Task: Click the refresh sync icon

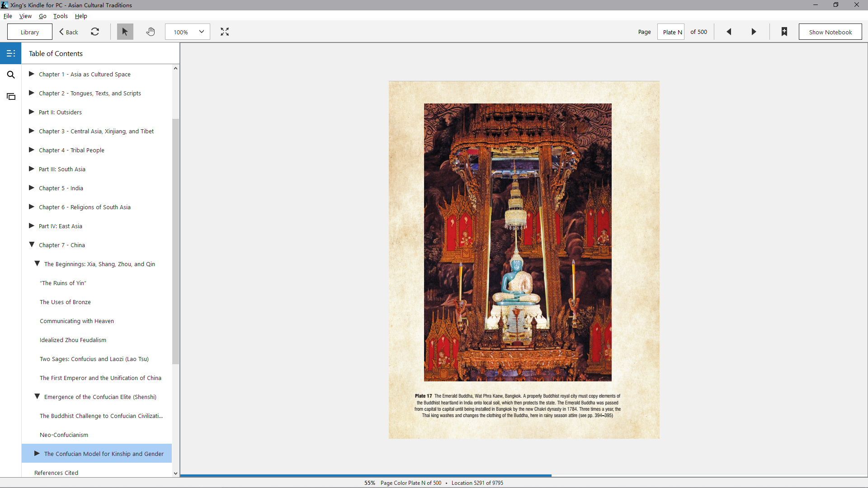Action: (x=95, y=32)
